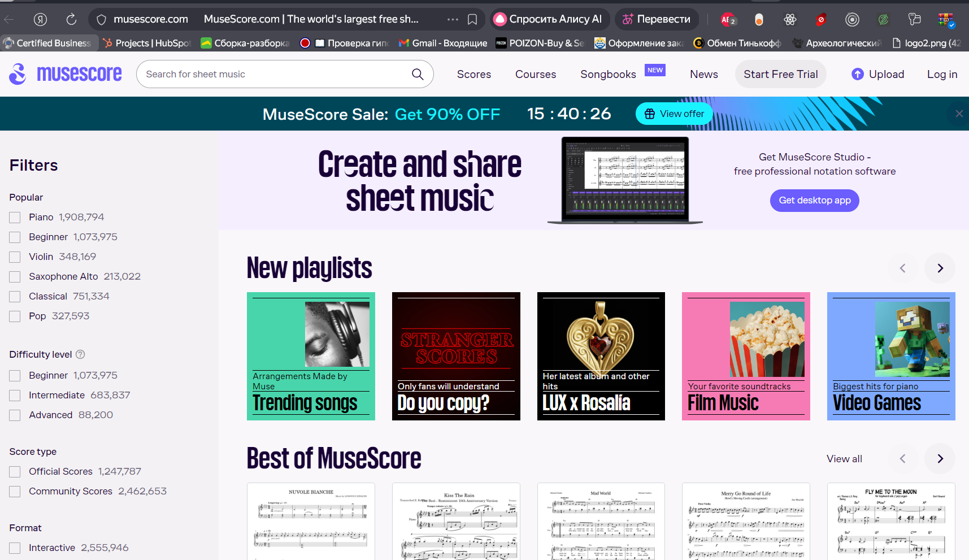969x560 pixels.
Task: Open the Сборка-разборка bookmark
Action: pyautogui.click(x=245, y=43)
